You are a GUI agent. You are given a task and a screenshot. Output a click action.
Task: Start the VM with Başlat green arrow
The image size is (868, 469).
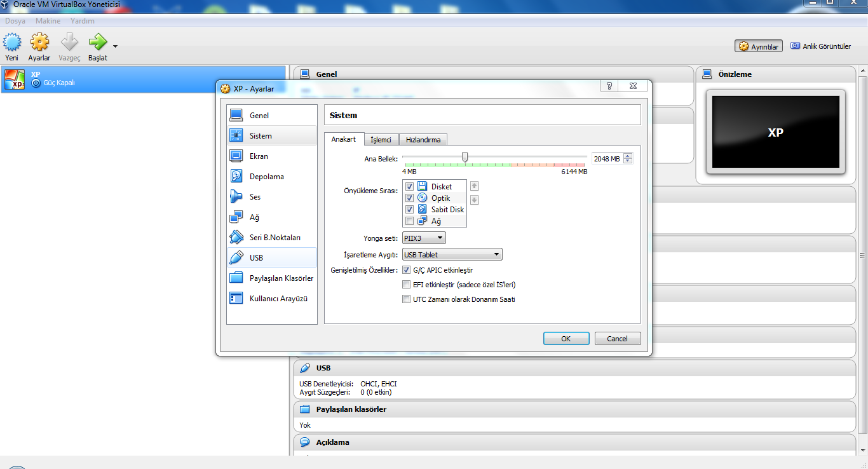[98, 43]
